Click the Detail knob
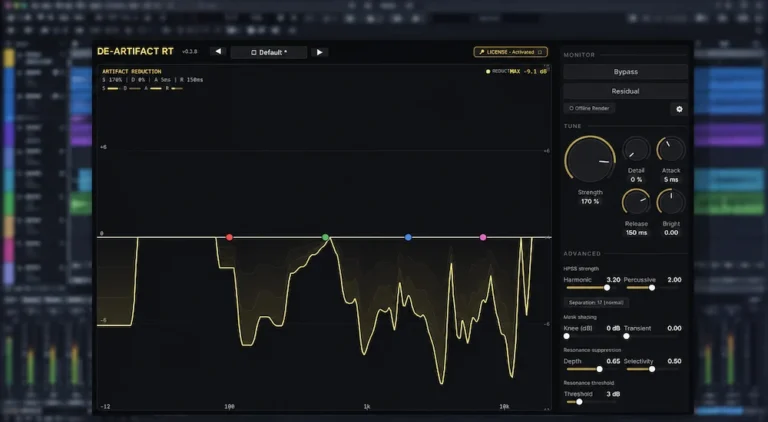 [636, 150]
